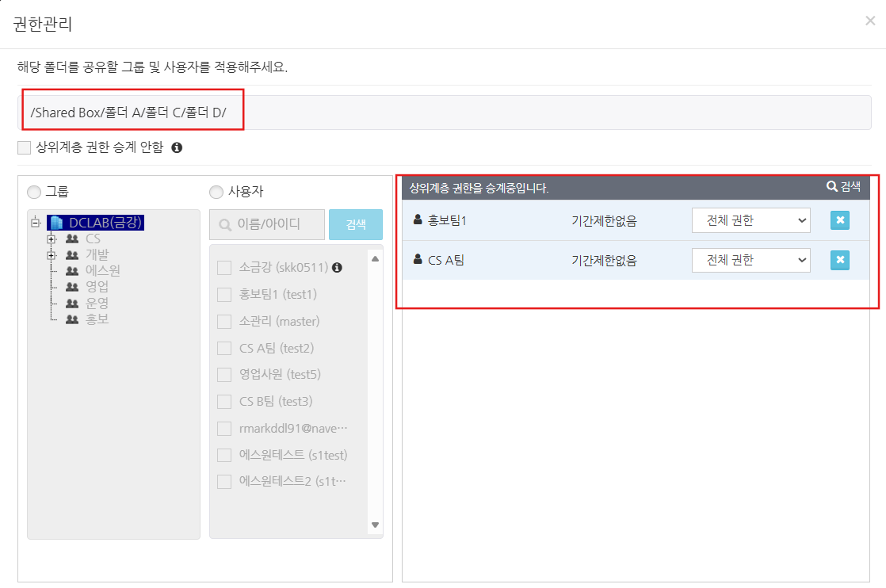The width and height of the screenshot is (886, 588).
Task: Expand the 개발 group tree node
Action: pos(52,254)
